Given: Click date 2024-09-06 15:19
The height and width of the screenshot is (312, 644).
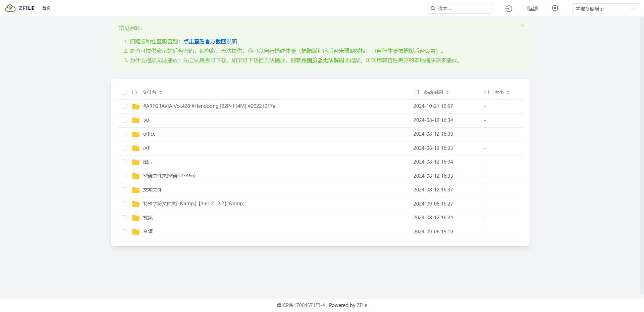Looking at the screenshot, I should [433, 232].
